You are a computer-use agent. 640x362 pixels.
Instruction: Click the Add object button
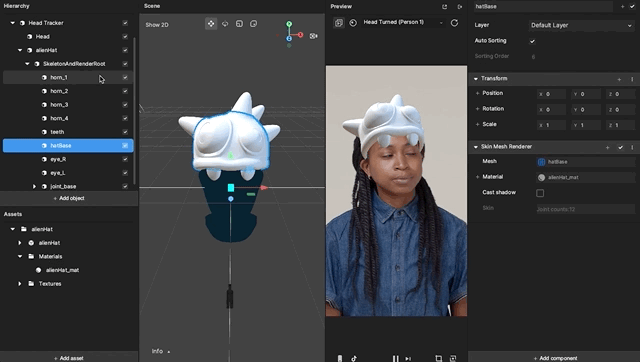(69, 198)
